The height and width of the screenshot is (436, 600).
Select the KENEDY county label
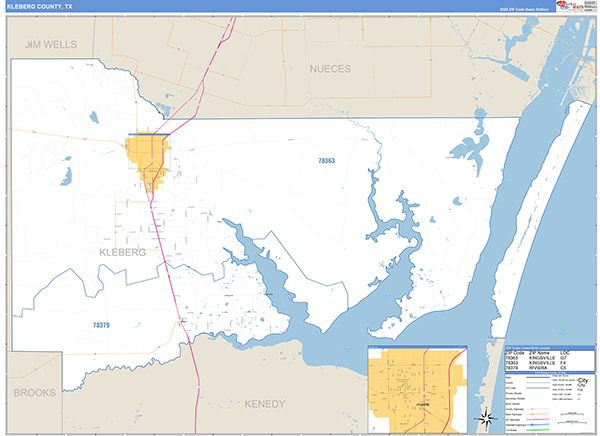click(x=265, y=404)
